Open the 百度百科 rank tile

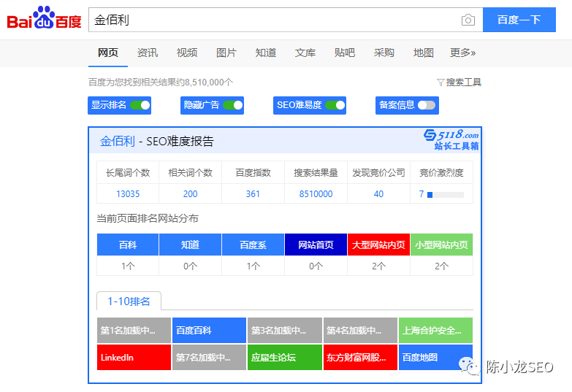[x=209, y=331]
